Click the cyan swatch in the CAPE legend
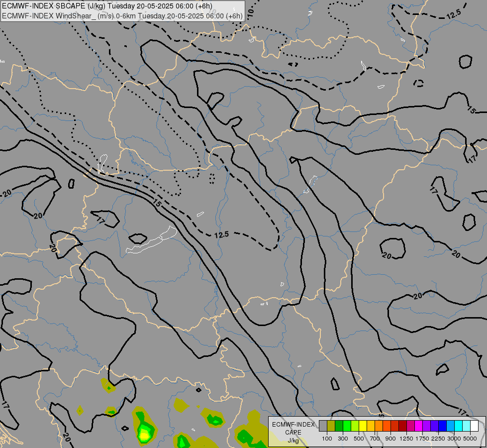Screen dimensions: 487x448 click(459, 426)
